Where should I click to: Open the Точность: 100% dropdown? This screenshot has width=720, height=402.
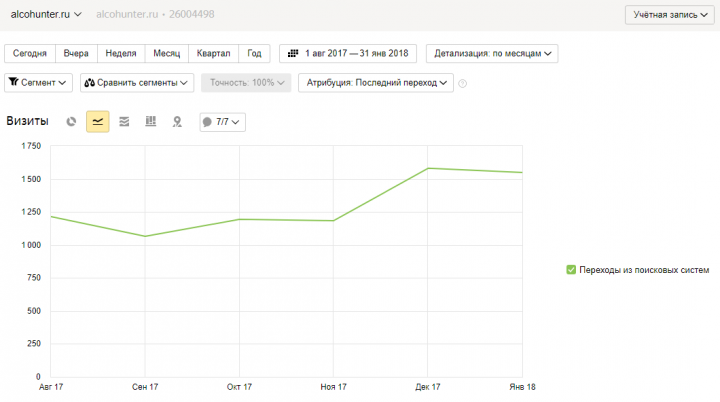246,83
